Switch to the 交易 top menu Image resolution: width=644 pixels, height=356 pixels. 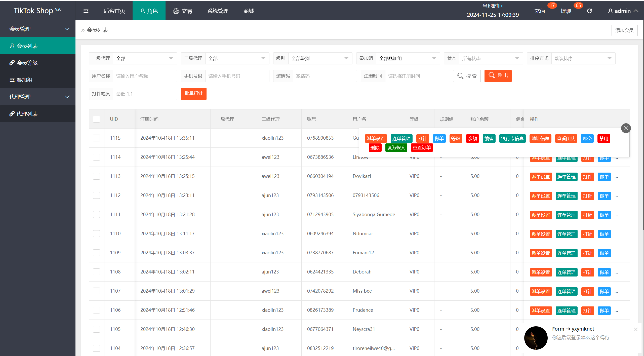pyautogui.click(x=183, y=11)
